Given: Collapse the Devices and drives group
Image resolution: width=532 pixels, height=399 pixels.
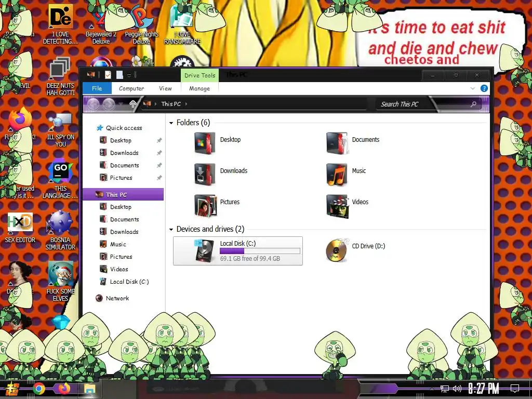Looking at the screenshot, I should pos(171,229).
